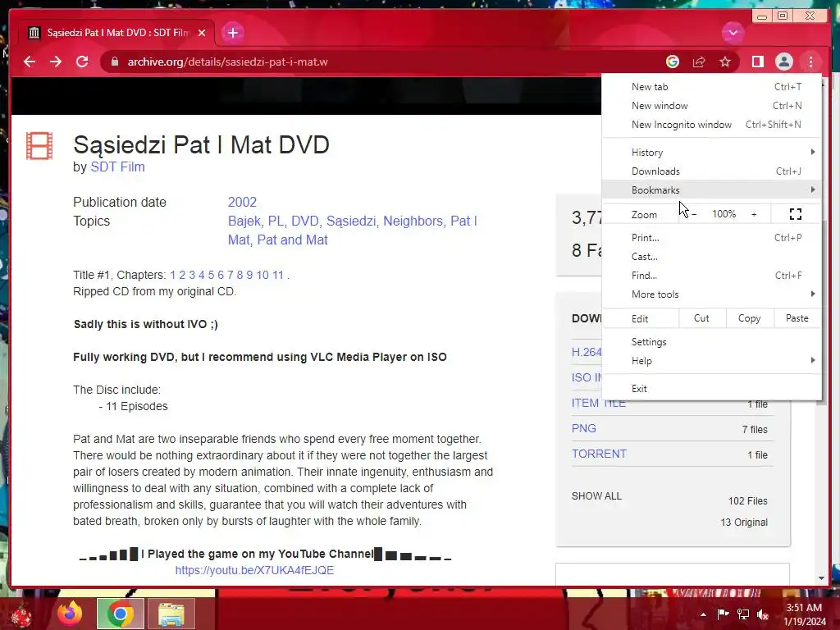Open the network tray icon
Image resolution: width=840 pixels, height=630 pixels.
[743, 614]
